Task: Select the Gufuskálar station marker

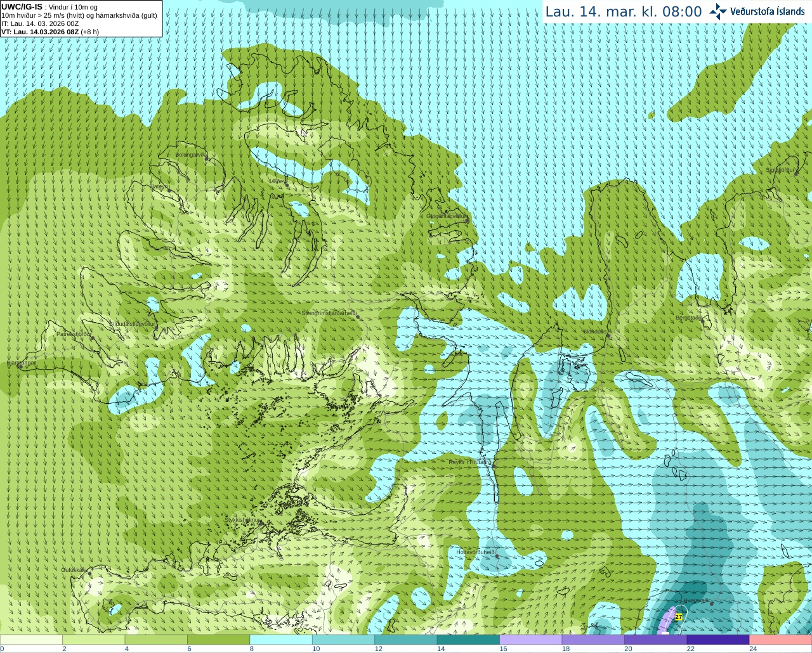Action: click(90, 574)
